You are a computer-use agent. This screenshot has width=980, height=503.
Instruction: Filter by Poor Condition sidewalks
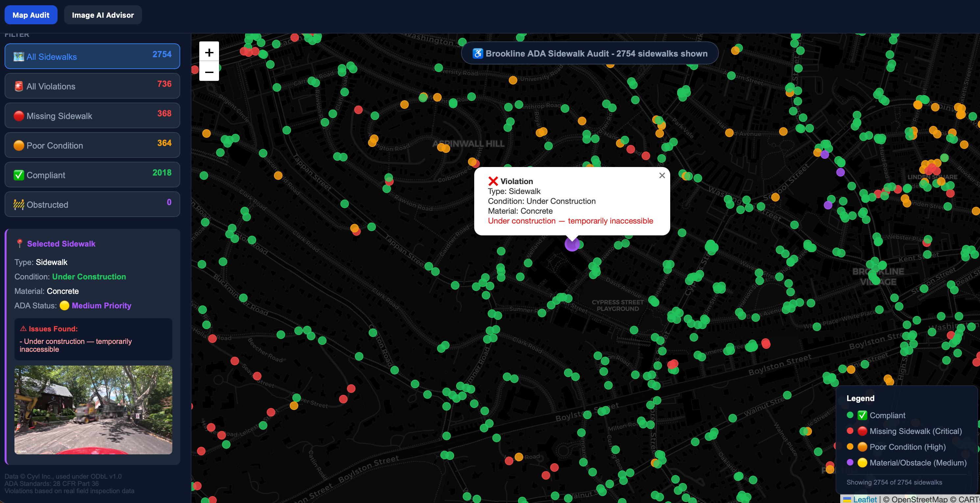coord(92,145)
